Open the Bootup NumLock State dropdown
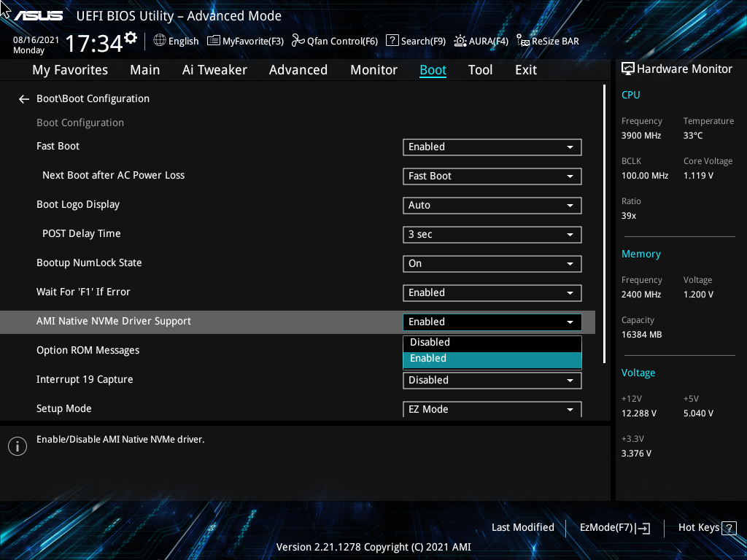Screen dimensions: 747x560 click(492, 263)
